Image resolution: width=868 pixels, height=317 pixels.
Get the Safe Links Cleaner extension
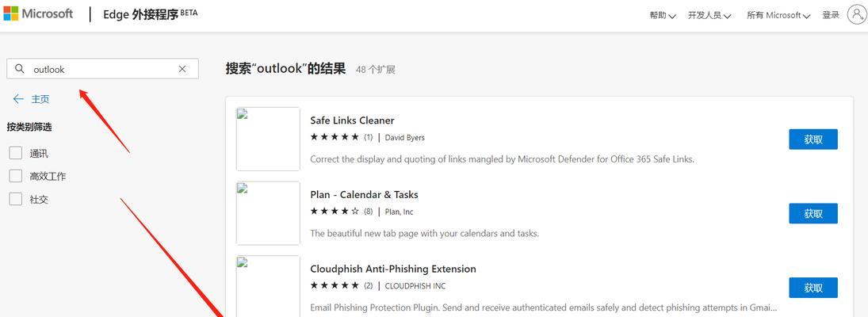pos(813,139)
